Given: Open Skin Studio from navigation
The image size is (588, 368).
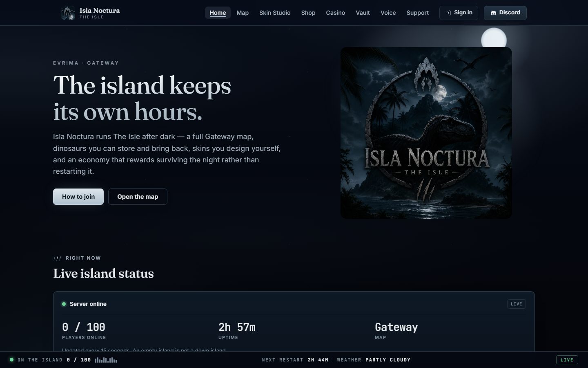Looking at the screenshot, I should point(275,13).
